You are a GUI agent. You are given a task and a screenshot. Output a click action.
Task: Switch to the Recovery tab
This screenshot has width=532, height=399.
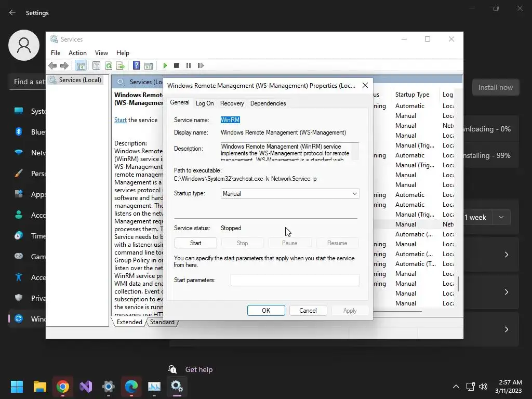(x=232, y=103)
